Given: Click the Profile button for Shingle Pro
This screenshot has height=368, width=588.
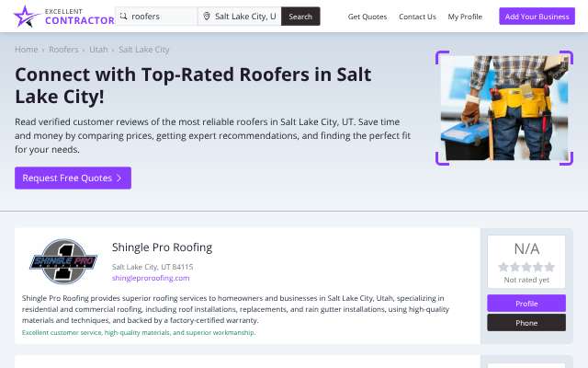Looking at the screenshot, I should pos(526,304).
